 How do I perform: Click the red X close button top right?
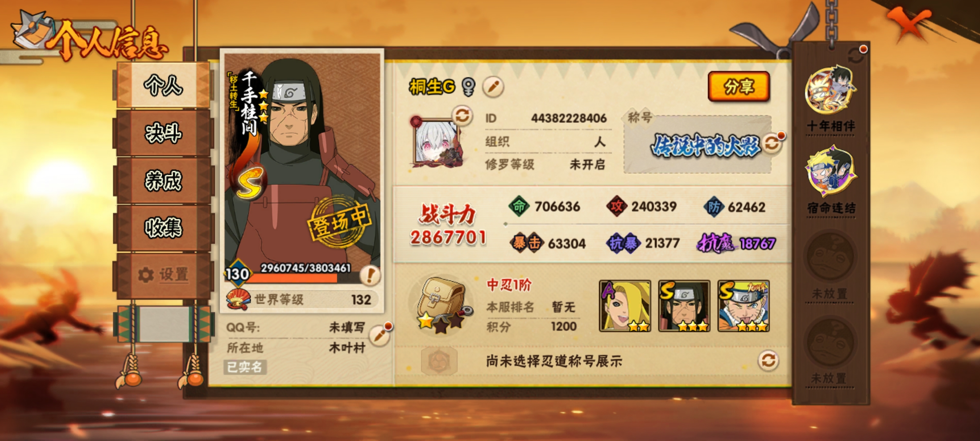tap(909, 24)
